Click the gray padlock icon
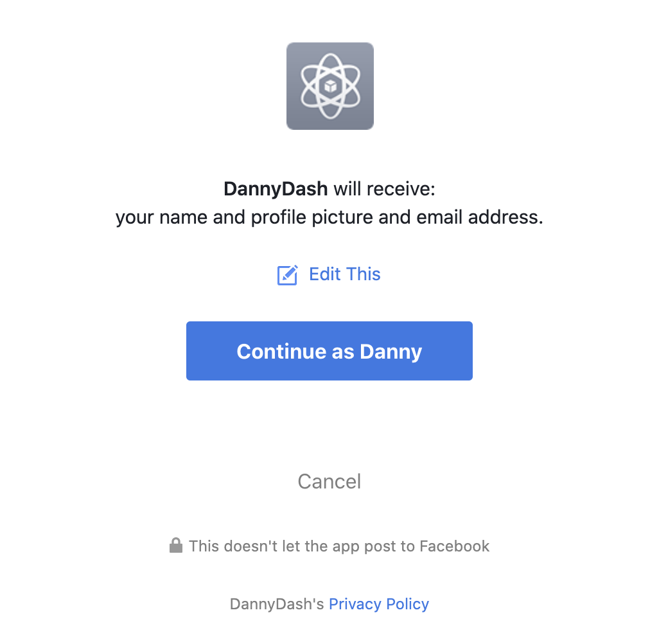The height and width of the screenshot is (644, 659). click(x=176, y=545)
